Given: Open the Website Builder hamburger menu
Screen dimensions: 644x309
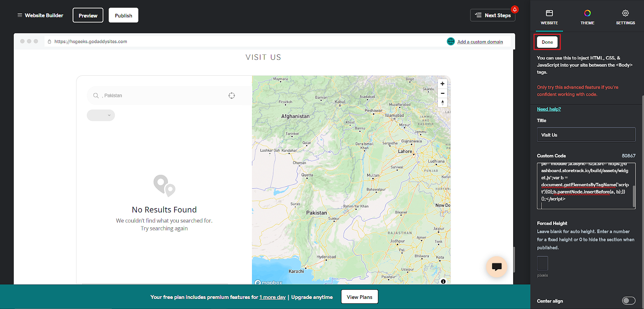Looking at the screenshot, I should click(20, 15).
